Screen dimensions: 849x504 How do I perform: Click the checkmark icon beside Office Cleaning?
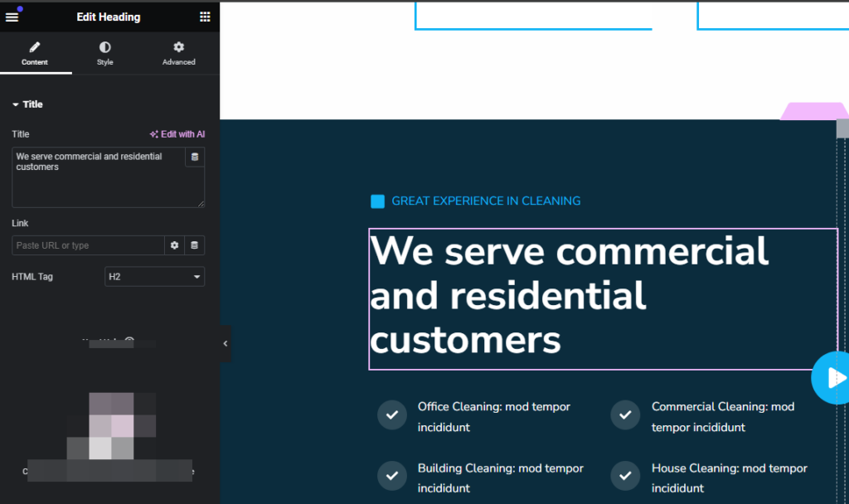point(391,414)
